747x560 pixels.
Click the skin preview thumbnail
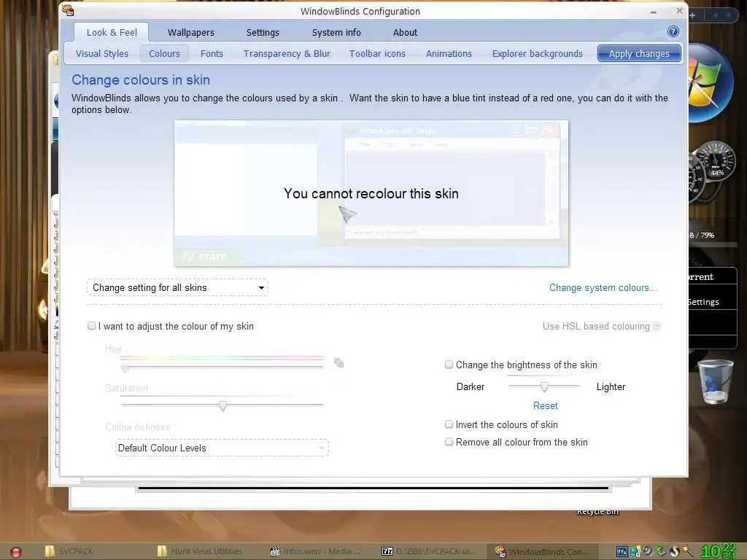tap(371, 193)
